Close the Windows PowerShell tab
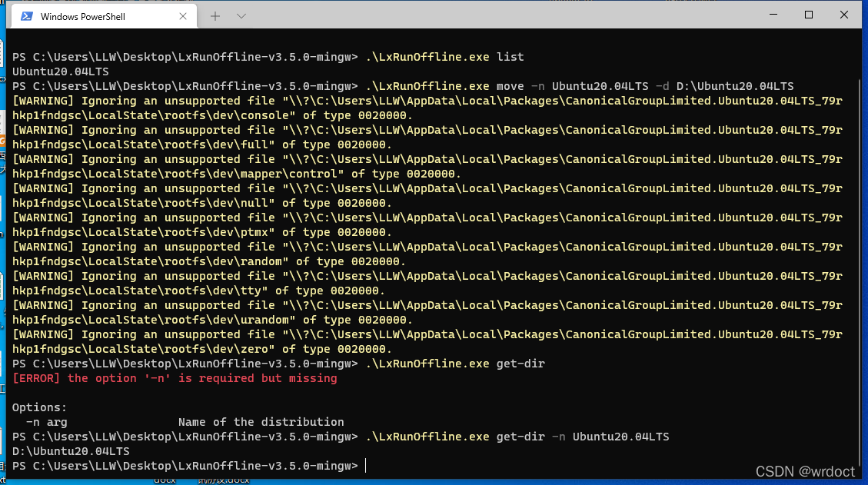The image size is (868, 485). pos(182,15)
